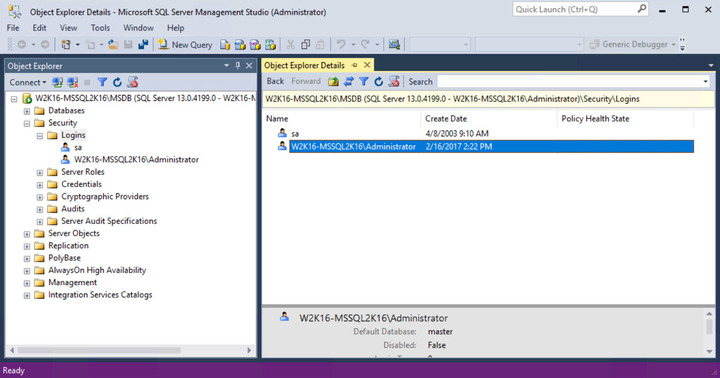Screen dimensions: 720x378
Task: Expand the Databases folder
Action: [27, 111]
